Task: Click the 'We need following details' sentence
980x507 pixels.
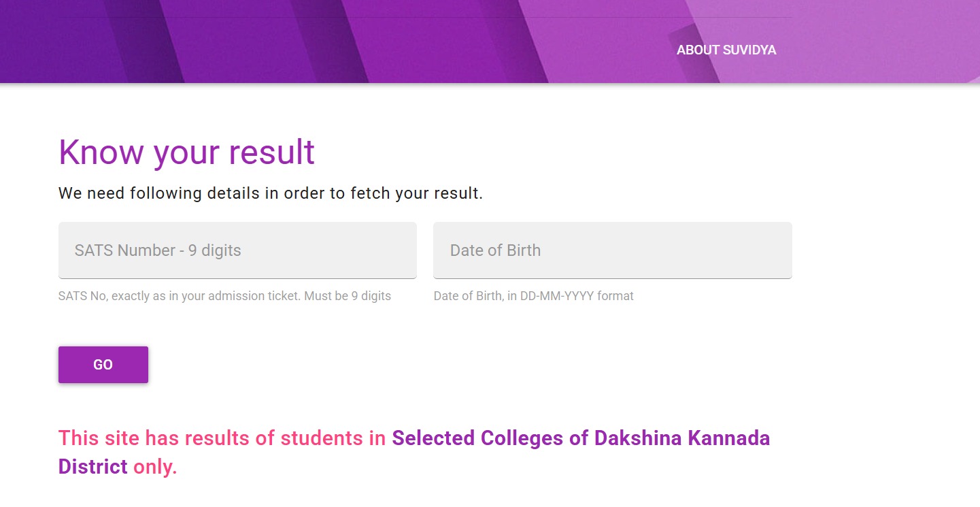Action: coord(270,193)
